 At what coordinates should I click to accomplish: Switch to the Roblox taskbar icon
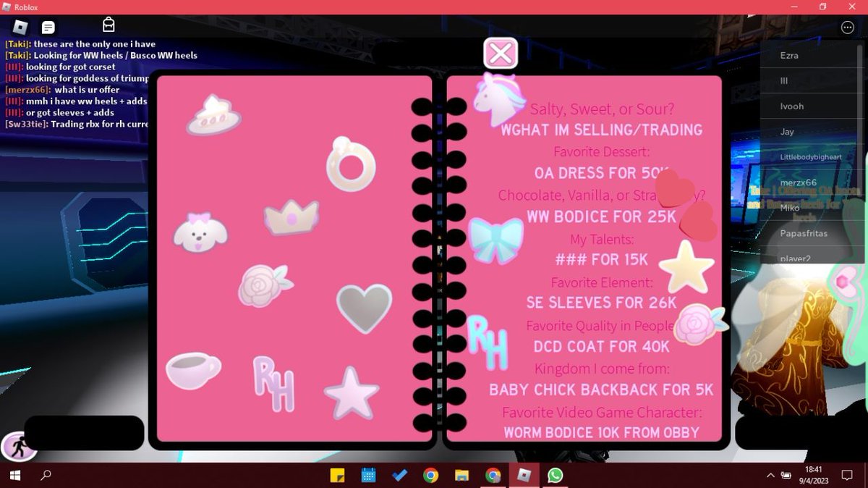pos(524,476)
